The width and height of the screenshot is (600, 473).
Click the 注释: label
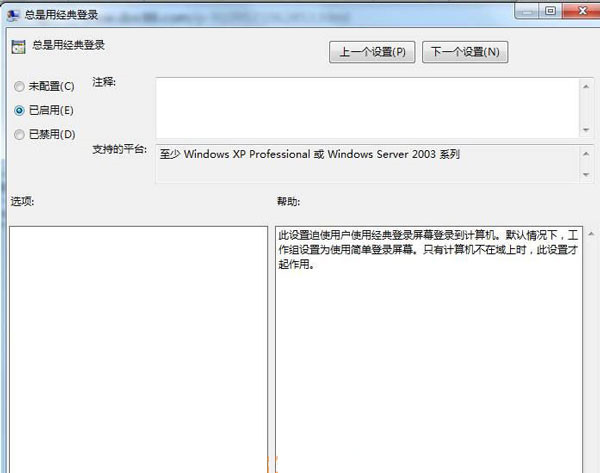click(x=104, y=82)
